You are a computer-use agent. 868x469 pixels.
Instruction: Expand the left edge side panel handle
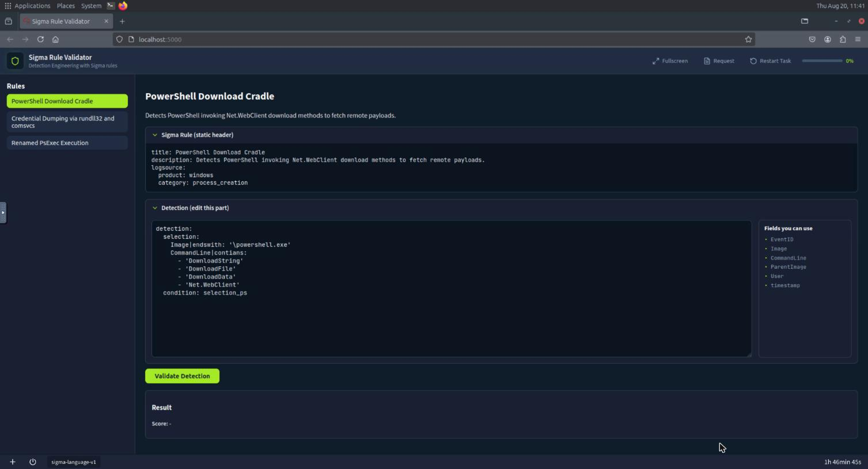pyautogui.click(x=3, y=212)
